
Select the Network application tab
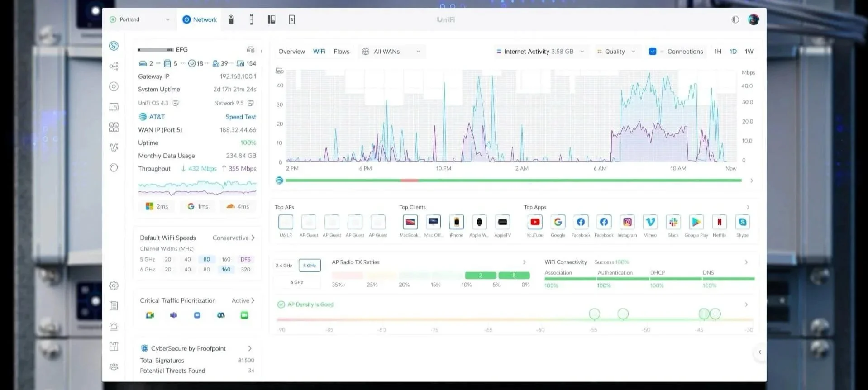click(200, 19)
